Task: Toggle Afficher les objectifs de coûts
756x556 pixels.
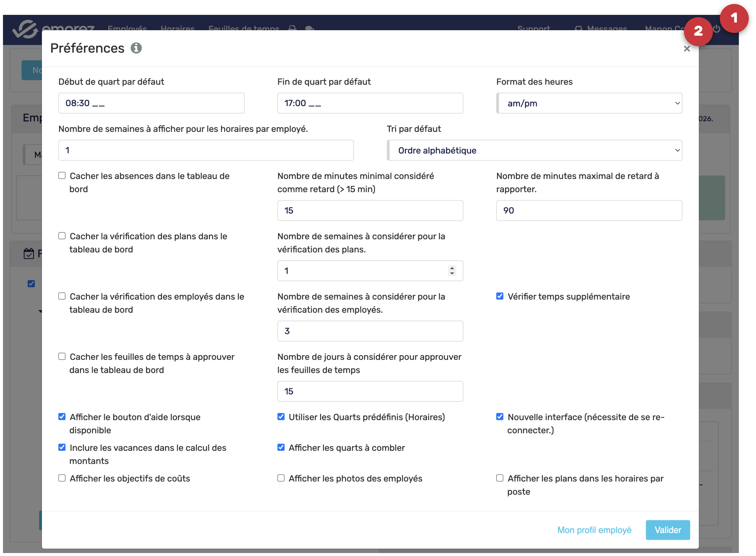Action: pos(62,478)
